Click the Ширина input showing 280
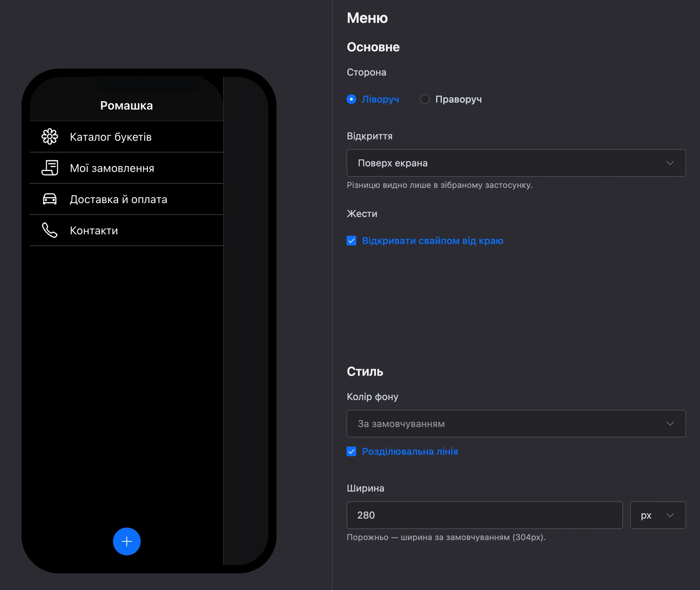This screenshot has height=590, width=700. coord(485,515)
